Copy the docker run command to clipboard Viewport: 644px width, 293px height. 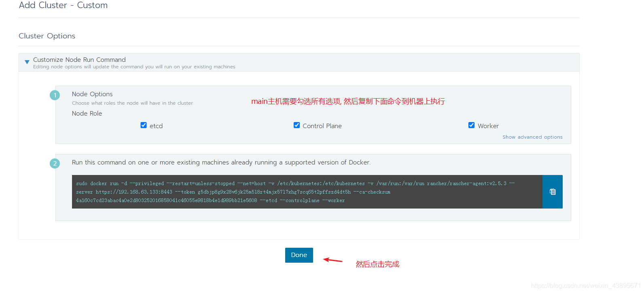tap(552, 192)
